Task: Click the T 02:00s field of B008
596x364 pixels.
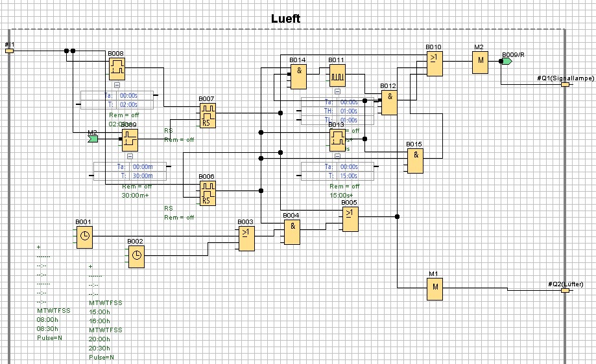Action: pyautogui.click(x=132, y=104)
